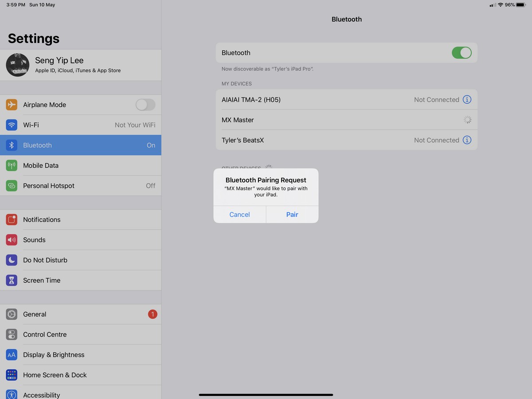Open Home Screen & Dock settings
This screenshot has width=532, height=399.
pos(81,375)
